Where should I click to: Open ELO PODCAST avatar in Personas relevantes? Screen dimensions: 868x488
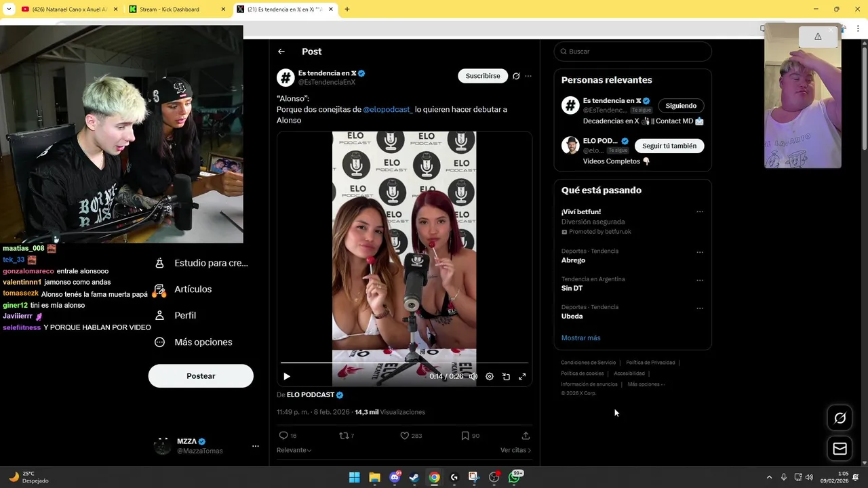[x=570, y=145]
